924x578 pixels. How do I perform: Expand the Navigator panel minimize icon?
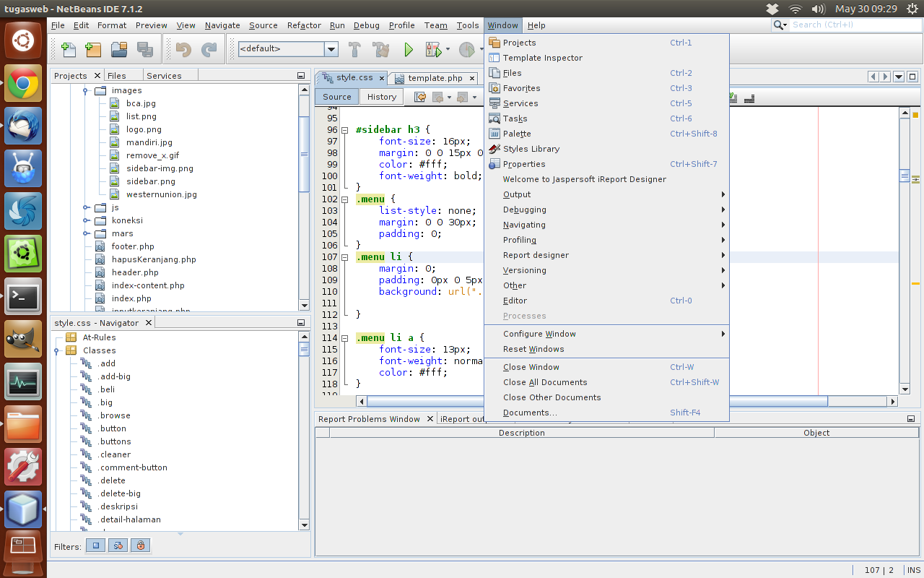(301, 322)
